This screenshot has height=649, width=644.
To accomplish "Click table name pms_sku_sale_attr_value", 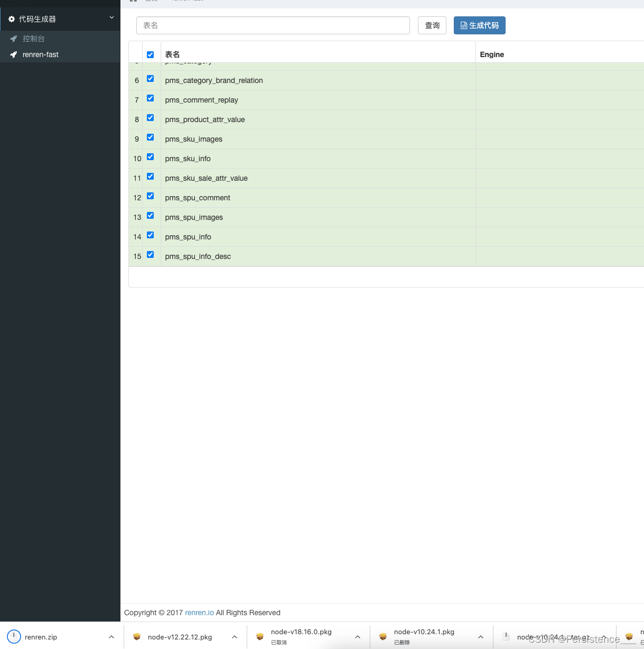I will pyautogui.click(x=206, y=178).
